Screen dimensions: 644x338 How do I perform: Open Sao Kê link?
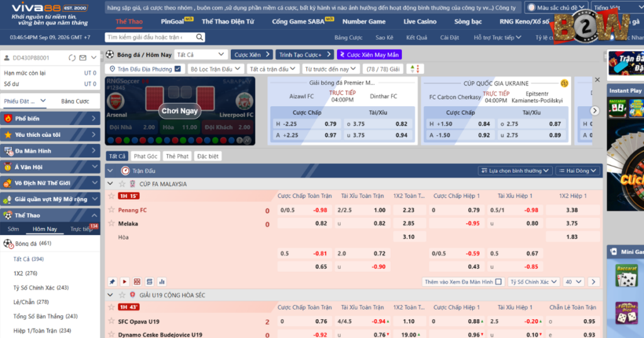(x=384, y=37)
